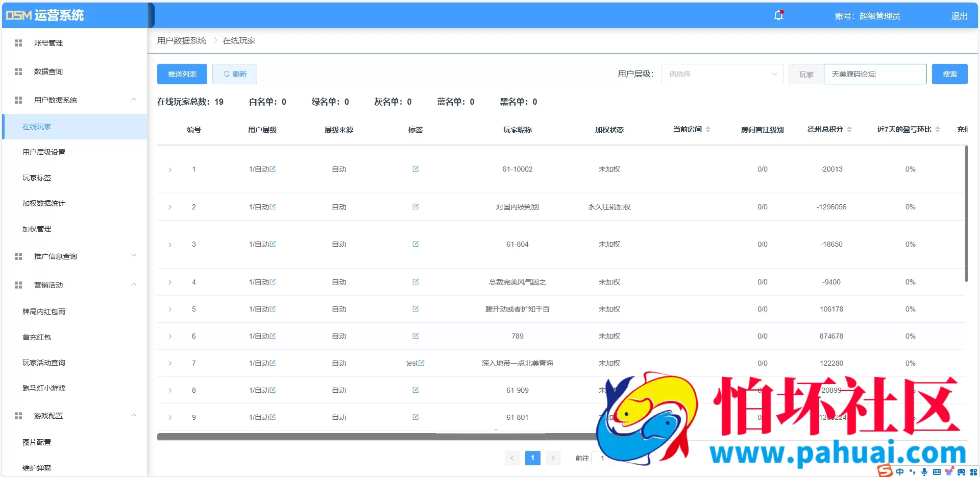Edit user level in row 5

pyautogui.click(x=273, y=309)
